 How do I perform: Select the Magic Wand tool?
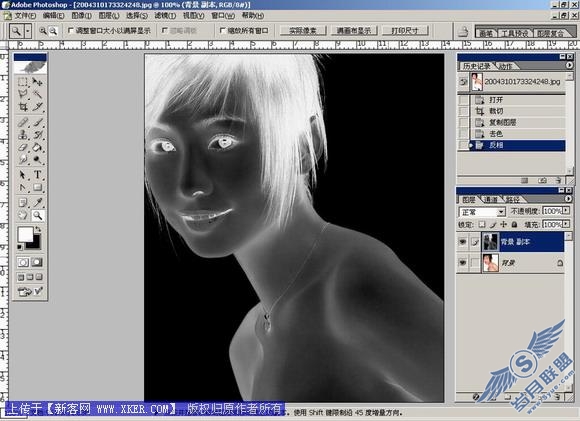pos(37,94)
